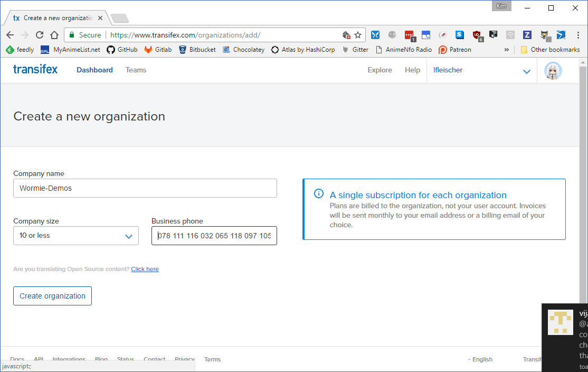
Task: Bookmark this page with the star
Action: pos(358,35)
